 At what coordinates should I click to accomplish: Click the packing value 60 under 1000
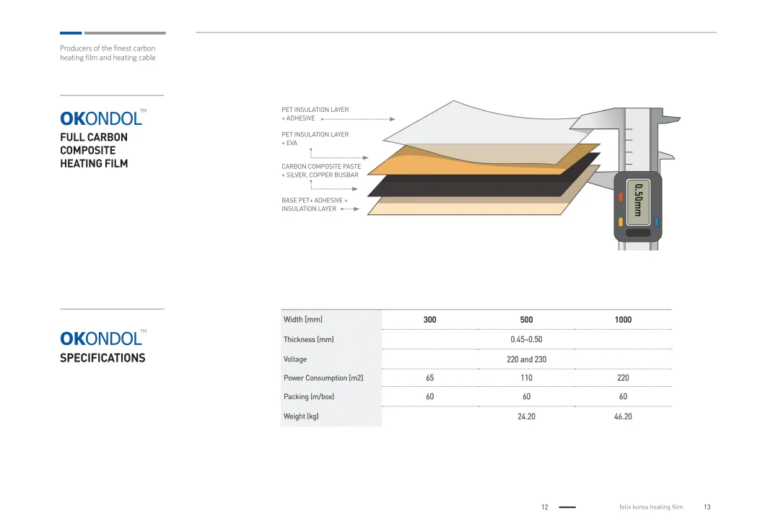[x=623, y=396]
